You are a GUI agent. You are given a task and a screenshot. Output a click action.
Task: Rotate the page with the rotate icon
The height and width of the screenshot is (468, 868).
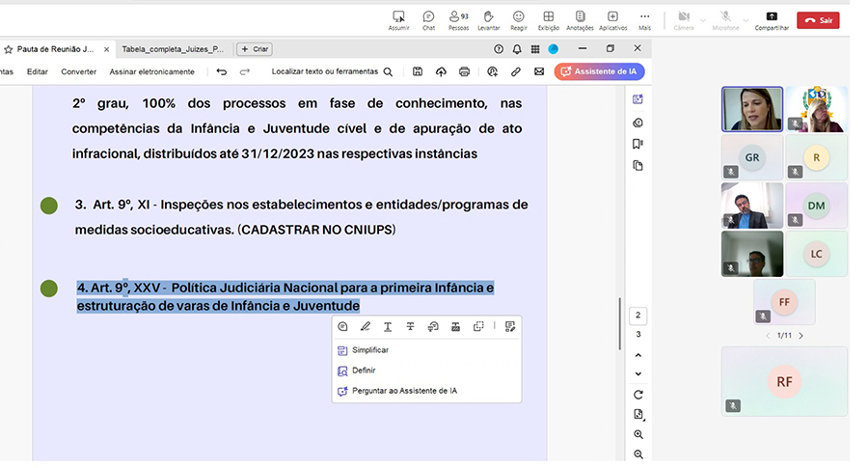pos(638,395)
